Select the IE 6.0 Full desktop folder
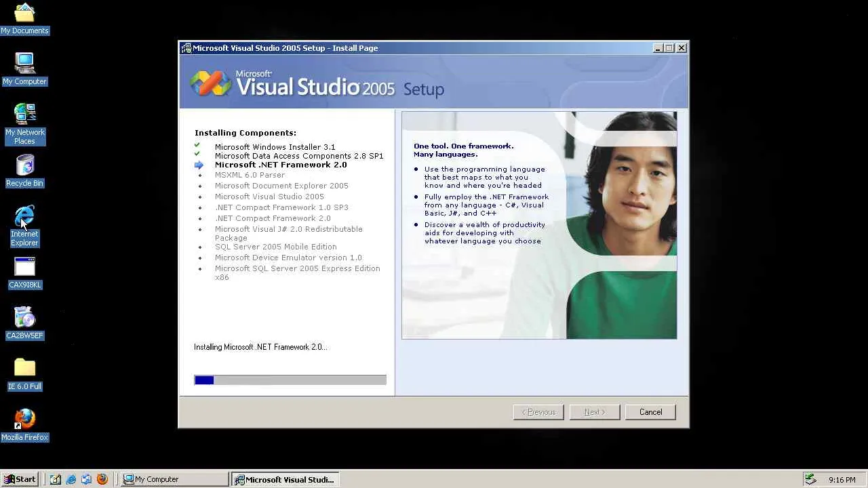Screen dimensions: 868x488 (24, 374)
